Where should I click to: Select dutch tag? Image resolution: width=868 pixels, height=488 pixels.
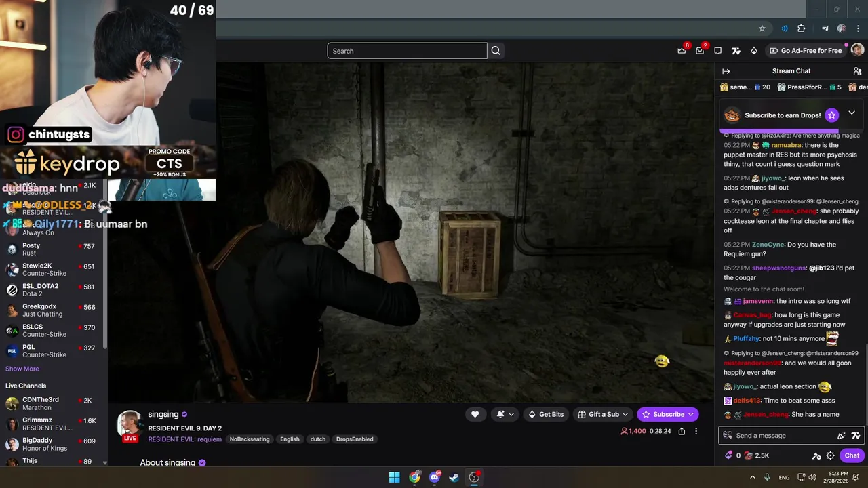(x=318, y=439)
